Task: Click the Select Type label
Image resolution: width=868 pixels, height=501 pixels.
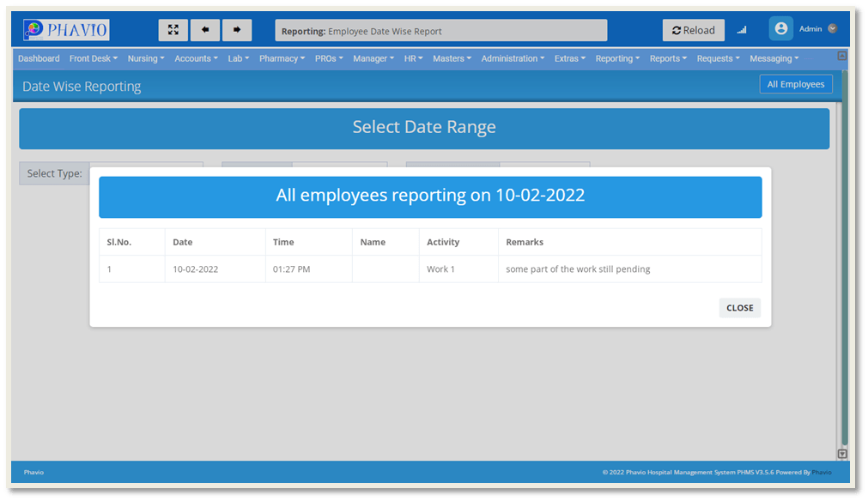Action: pos(54,173)
